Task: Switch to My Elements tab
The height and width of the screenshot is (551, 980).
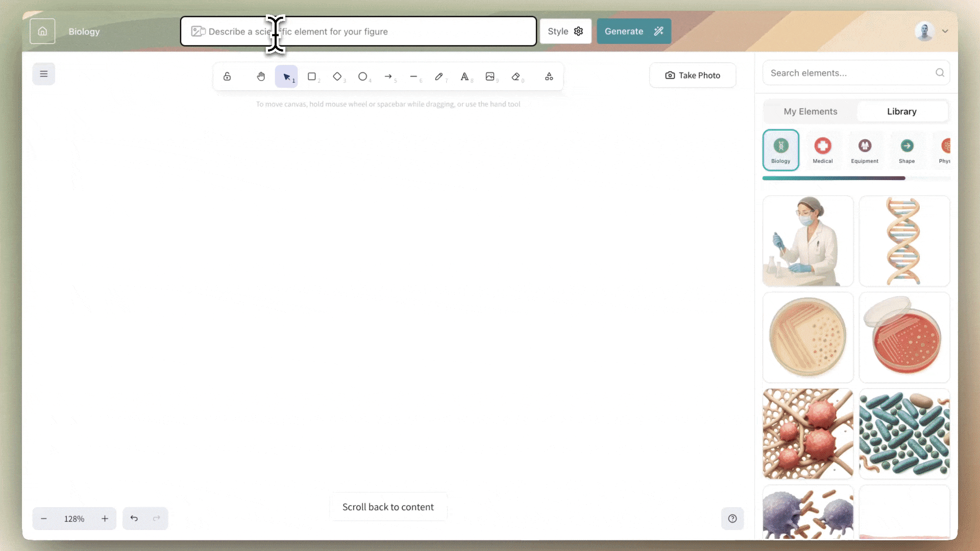Action: (811, 111)
